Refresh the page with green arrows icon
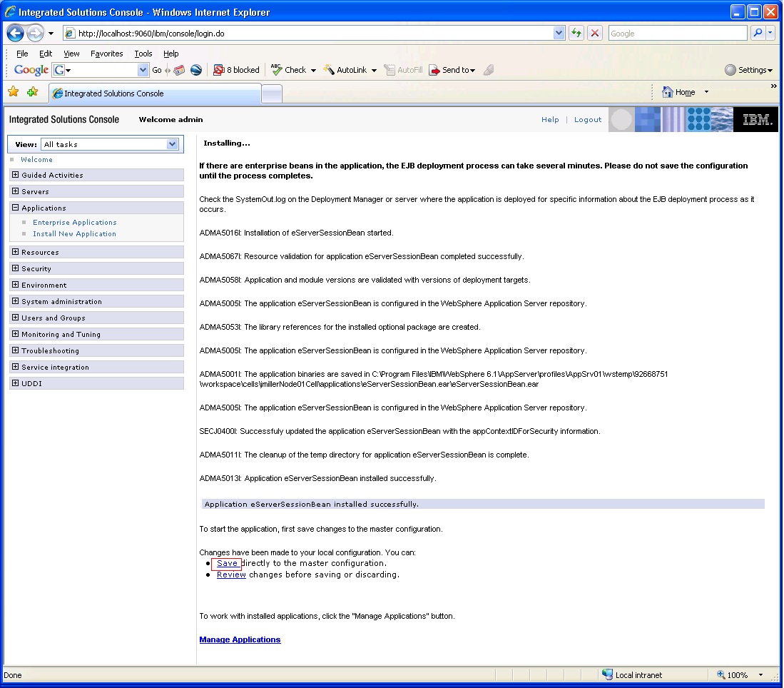The width and height of the screenshot is (784, 688). [576, 34]
